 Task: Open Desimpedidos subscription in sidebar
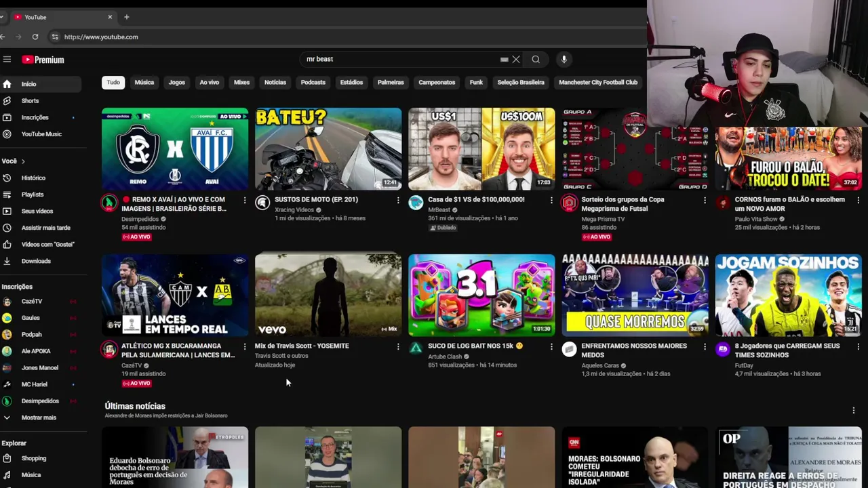[x=41, y=401]
